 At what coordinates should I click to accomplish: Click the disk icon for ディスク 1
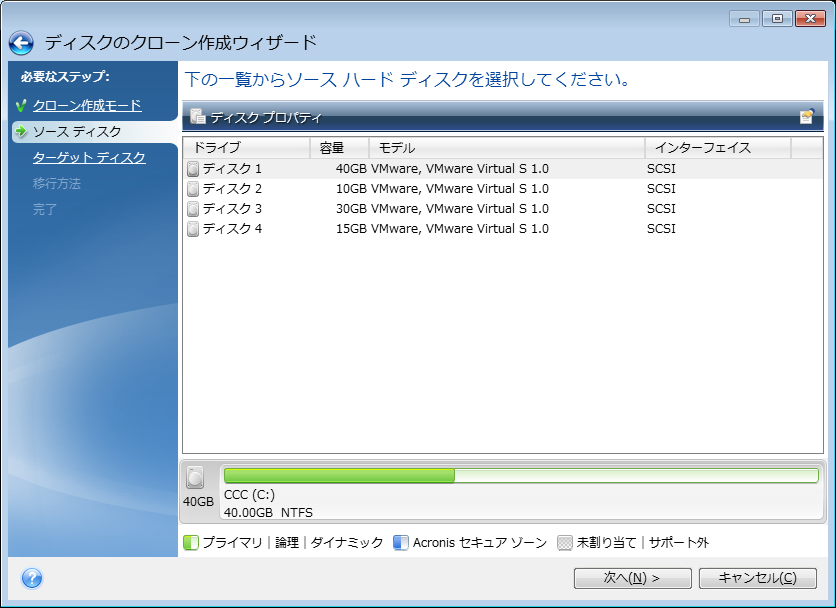coord(193,169)
